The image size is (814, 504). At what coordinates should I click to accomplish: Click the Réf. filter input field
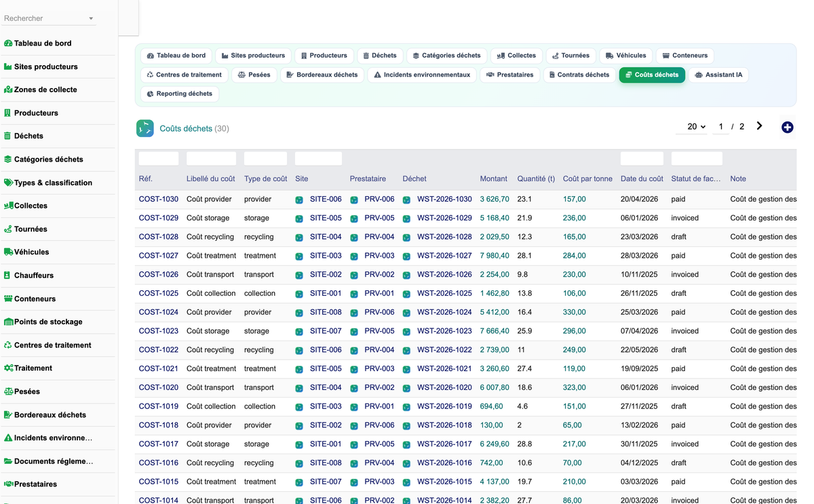pyautogui.click(x=159, y=159)
